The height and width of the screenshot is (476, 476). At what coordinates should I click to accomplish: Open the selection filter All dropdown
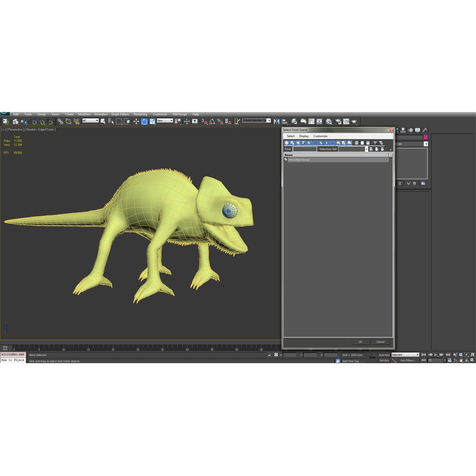[90, 120]
